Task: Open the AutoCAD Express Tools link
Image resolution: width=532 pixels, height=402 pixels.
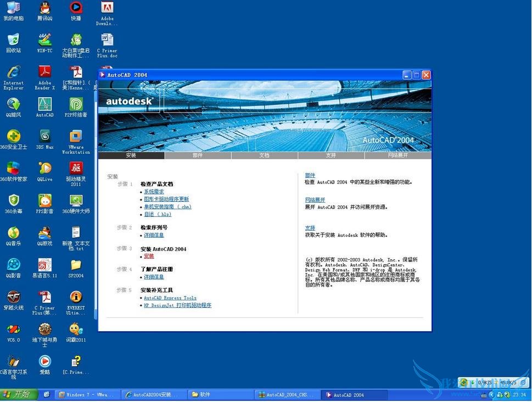Action: coord(170,298)
